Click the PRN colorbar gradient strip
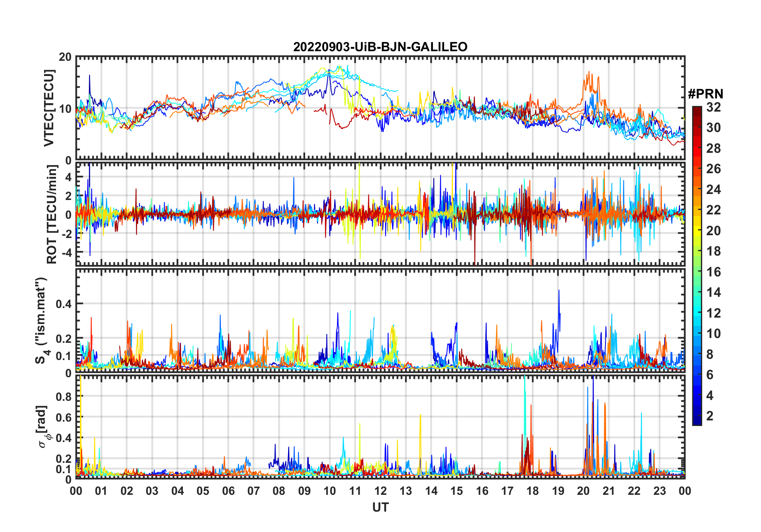761x532 pixels. pos(697,266)
